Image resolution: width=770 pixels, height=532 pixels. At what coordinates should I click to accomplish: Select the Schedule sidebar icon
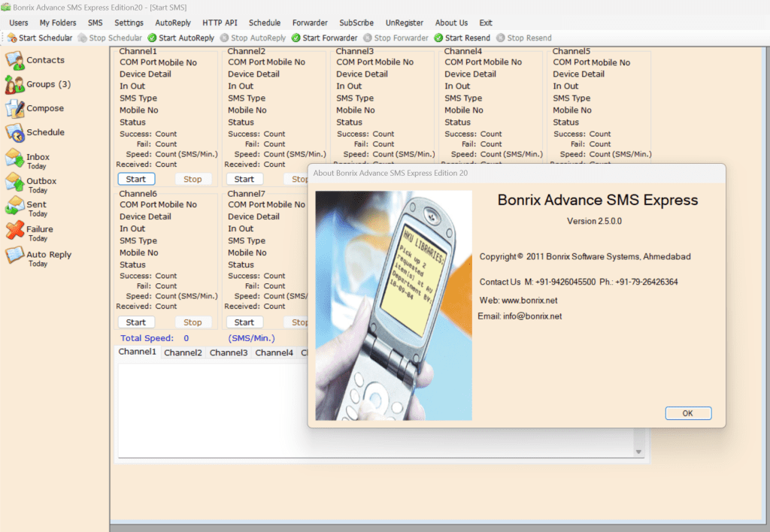(x=15, y=133)
